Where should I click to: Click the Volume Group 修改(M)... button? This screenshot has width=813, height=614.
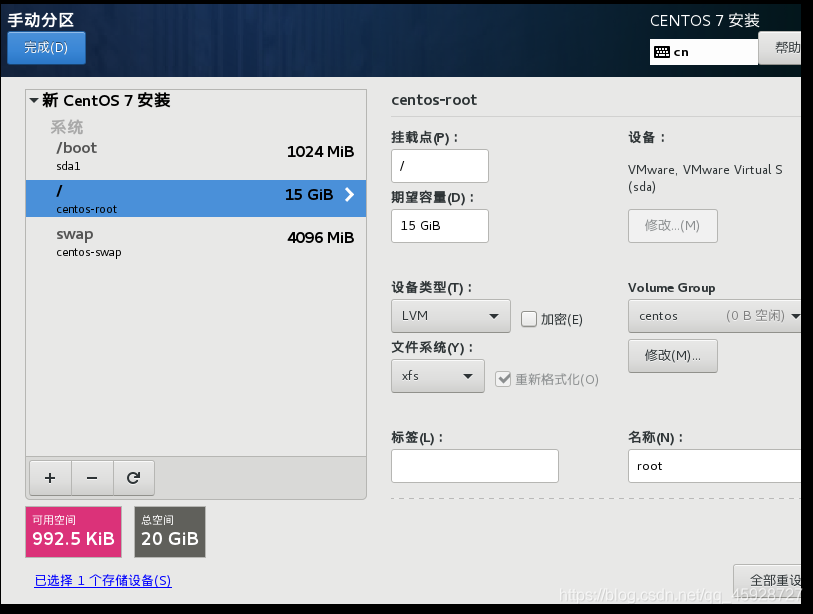pos(672,356)
